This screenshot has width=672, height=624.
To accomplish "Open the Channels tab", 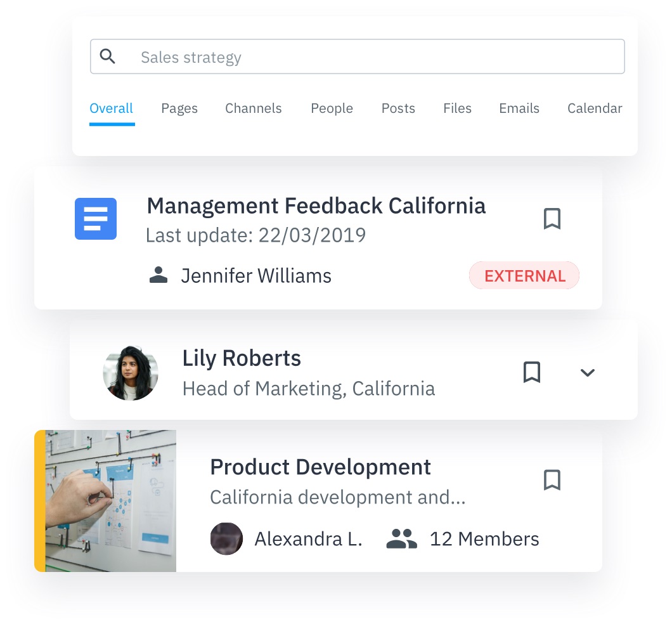I will point(254,108).
